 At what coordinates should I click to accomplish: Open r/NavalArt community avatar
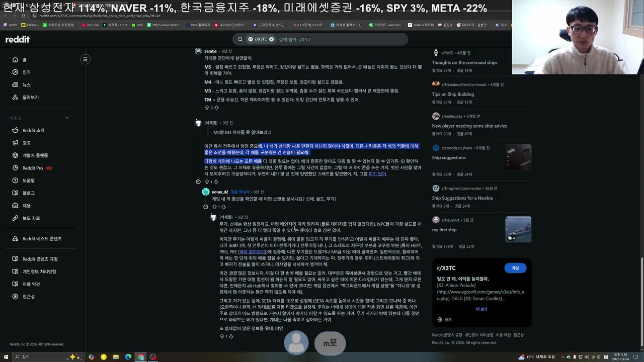436,220
